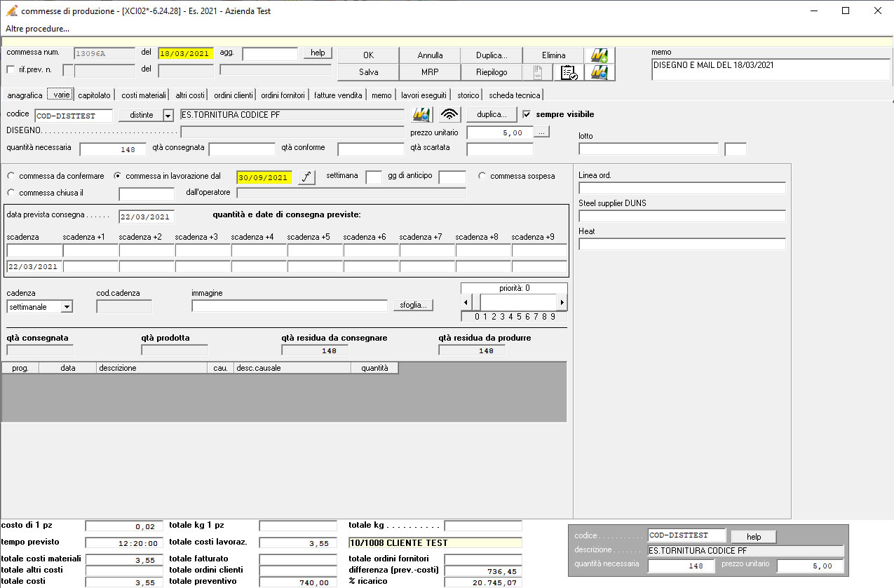Click the ellipsis button beside prezzo unitario
894x588 pixels.
point(542,132)
